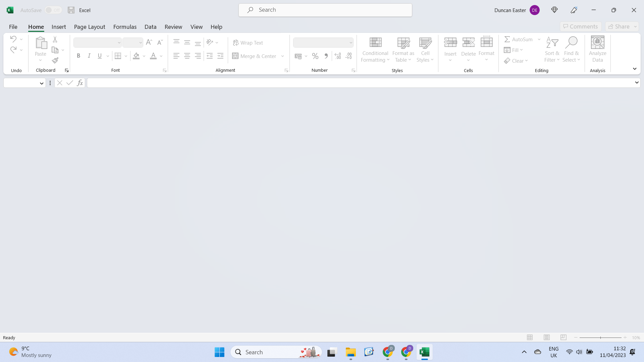
Task: Toggle the AutoSave switch
Action: point(53,10)
